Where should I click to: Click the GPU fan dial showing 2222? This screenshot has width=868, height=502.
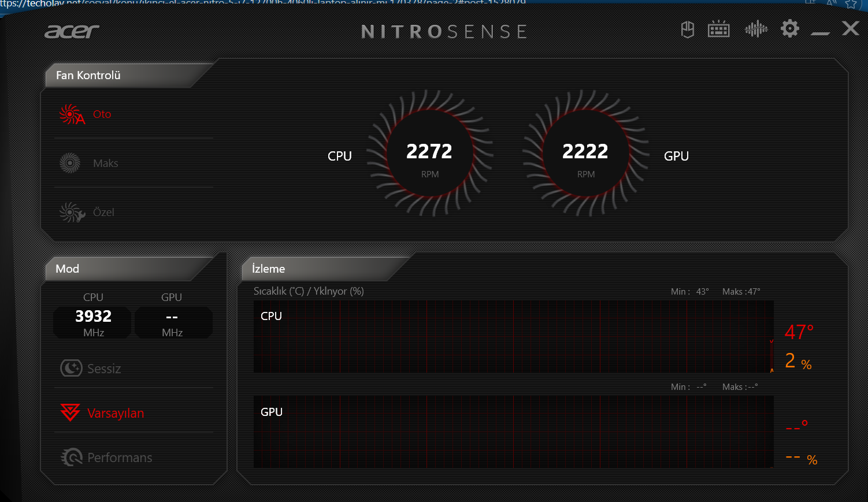(585, 153)
